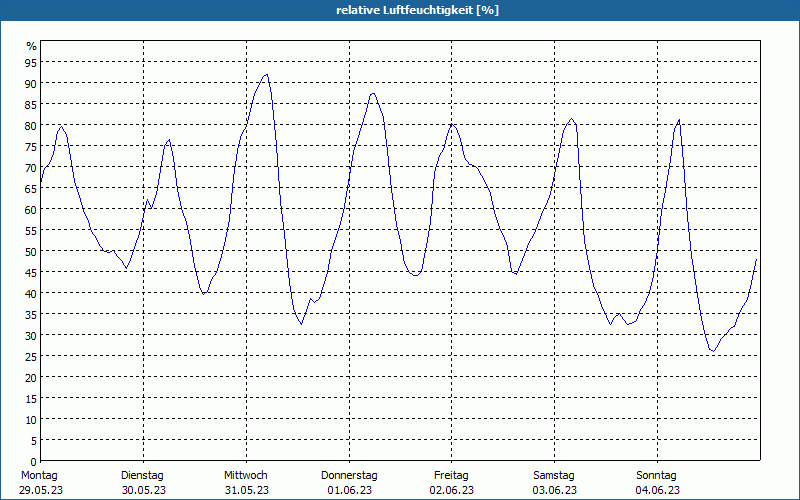Click the Mittwoch day label

[x=245, y=475]
